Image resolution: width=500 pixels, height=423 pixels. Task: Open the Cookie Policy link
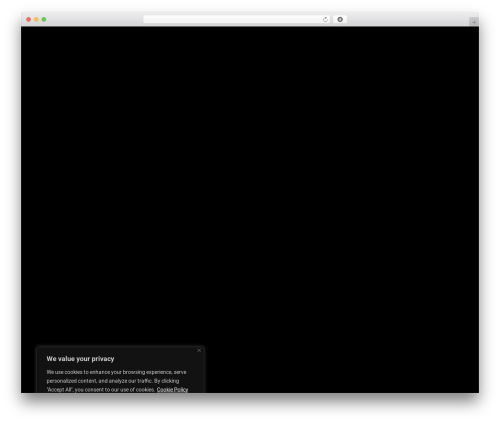[x=172, y=389]
